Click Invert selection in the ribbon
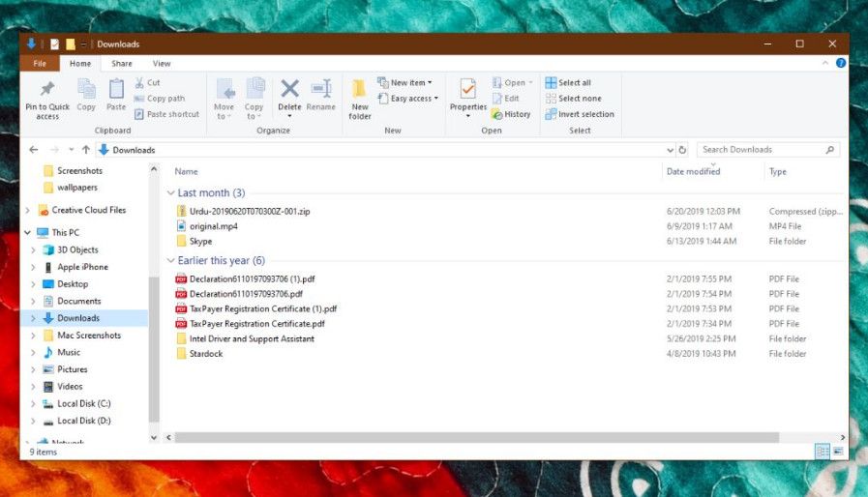This screenshot has width=868, height=497. [x=579, y=114]
